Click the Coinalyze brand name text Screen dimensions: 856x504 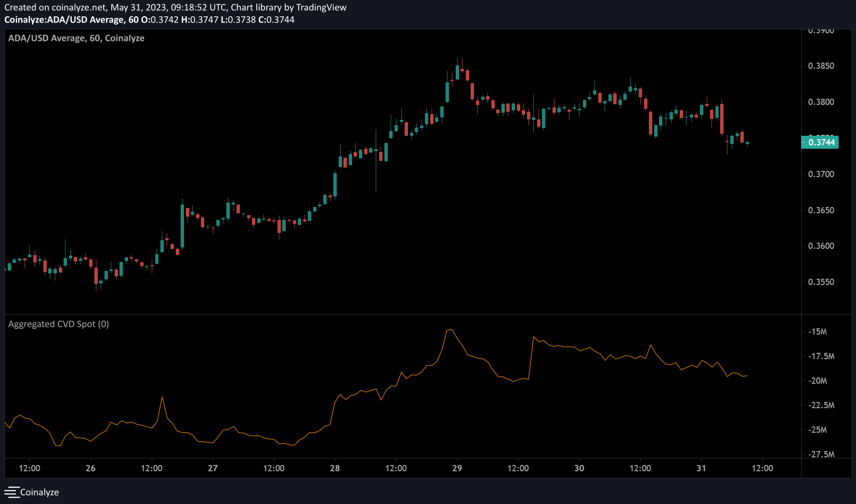(40, 492)
